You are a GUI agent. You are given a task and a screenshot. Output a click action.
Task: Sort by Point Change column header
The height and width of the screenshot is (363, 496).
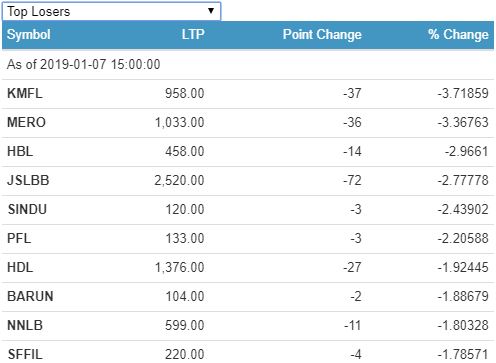pos(322,34)
